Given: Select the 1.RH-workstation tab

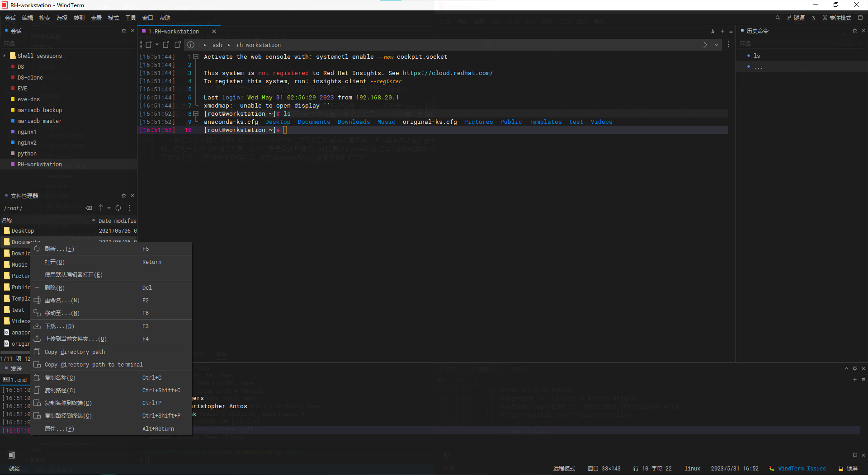Looking at the screenshot, I should click(174, 31).
